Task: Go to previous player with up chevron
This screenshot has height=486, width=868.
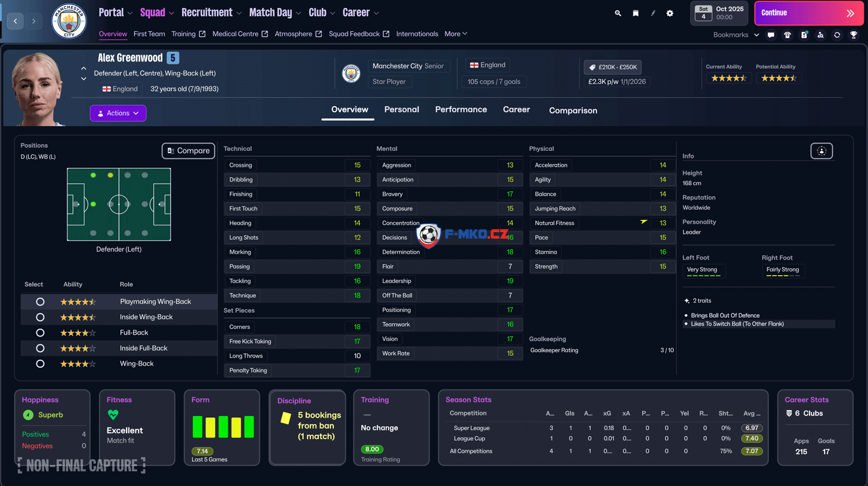Action: pos(84,69)
